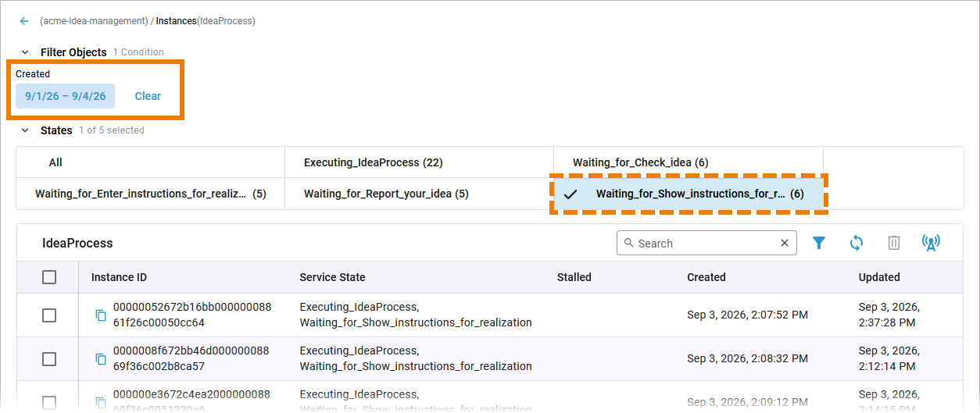The image size is (980, 413).
Task: Copy instance ID 0000008f672bb46d
Action: coord(101,358)
